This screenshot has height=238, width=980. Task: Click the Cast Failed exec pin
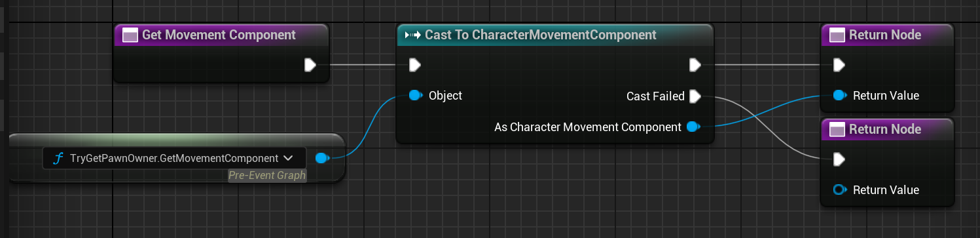coord(695,96)
